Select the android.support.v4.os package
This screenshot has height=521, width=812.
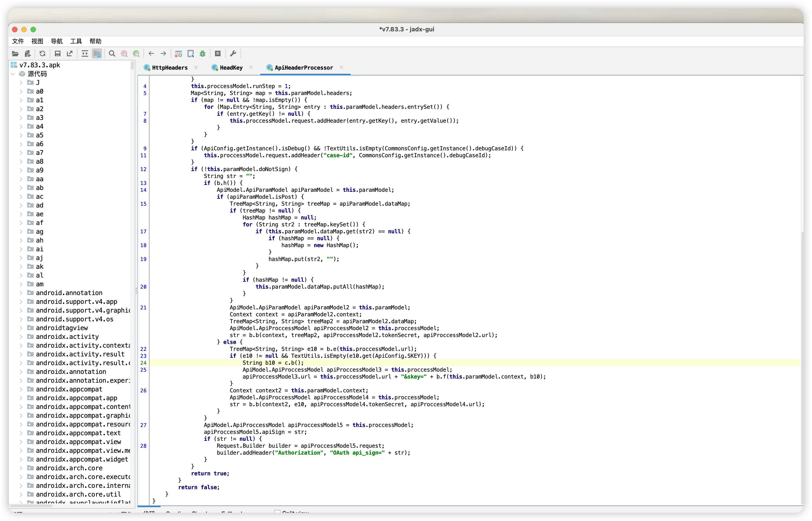pyautogui.click(x=75, y=319)
